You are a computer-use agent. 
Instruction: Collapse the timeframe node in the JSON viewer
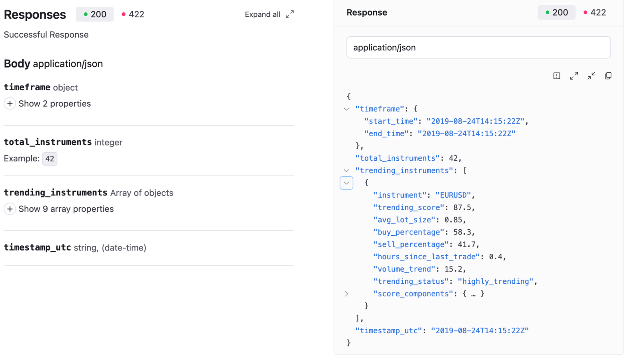[x=346, y=109]
